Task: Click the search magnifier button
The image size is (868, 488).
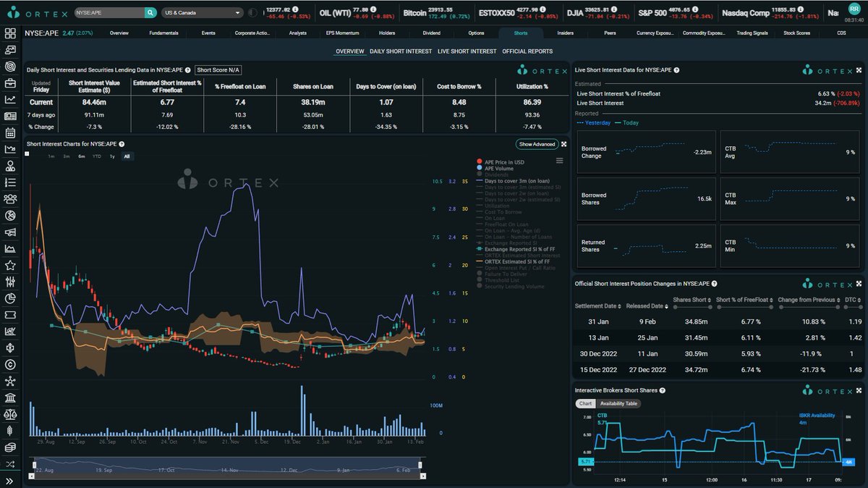Action: coord(150,12)
